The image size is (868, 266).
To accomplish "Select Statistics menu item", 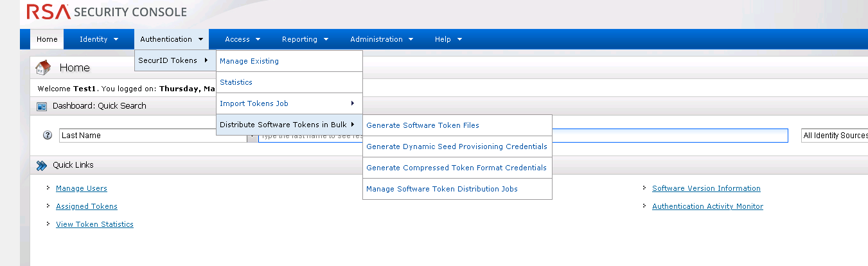I will tap(236, 82).
